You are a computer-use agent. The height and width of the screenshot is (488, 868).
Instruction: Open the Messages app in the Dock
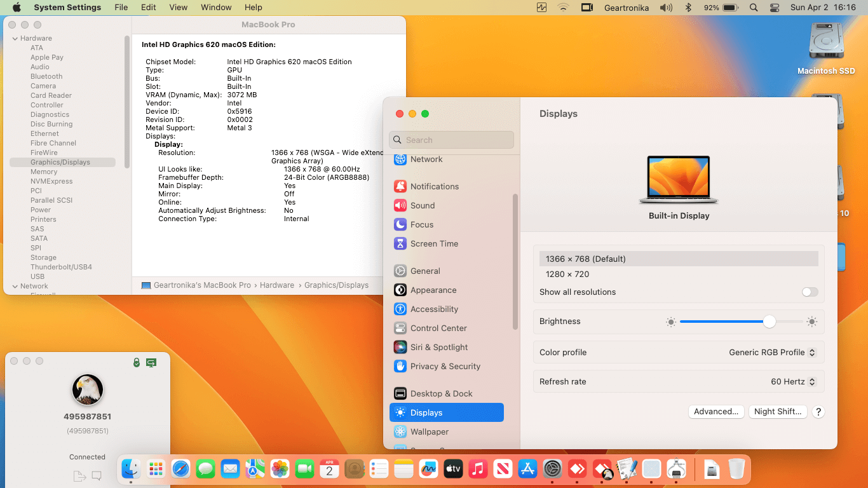pyautogui.click(x=205, y=469)
